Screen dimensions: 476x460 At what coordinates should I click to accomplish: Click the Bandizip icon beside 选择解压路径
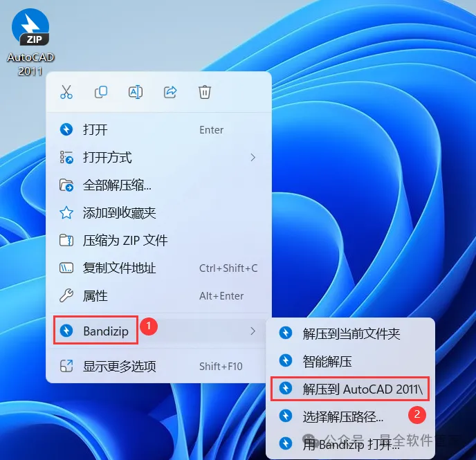(x=286, y=416)
